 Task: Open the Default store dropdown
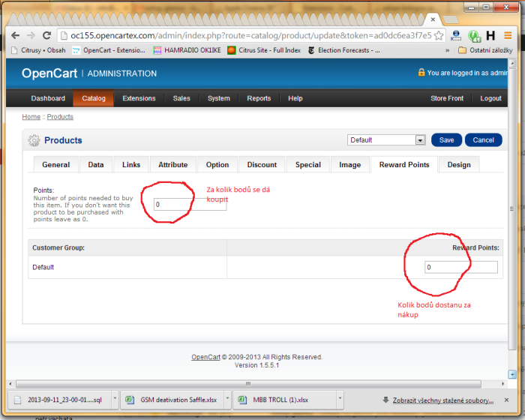tap(386, 140)
